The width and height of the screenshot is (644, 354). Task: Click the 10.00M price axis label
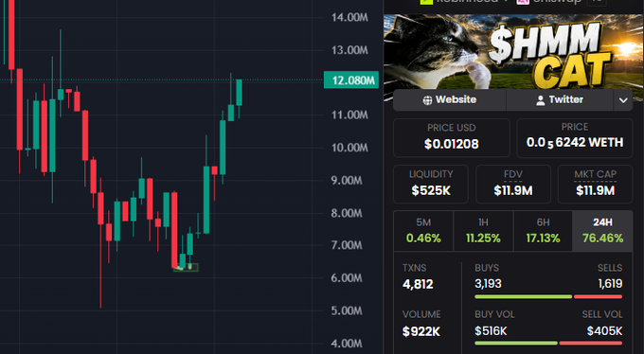pyautogui.click(x=349, y=148)
